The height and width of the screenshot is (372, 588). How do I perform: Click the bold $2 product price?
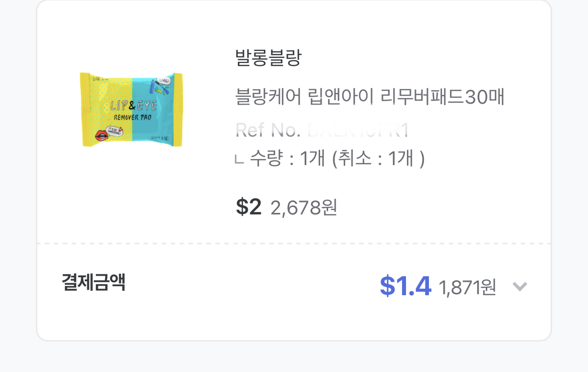[248, 207]
